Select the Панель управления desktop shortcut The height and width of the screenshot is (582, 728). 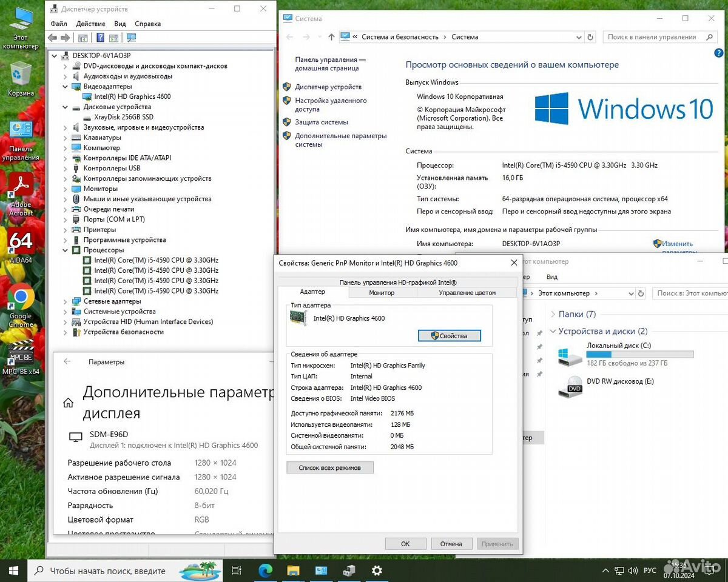click(x=21, y=141)
